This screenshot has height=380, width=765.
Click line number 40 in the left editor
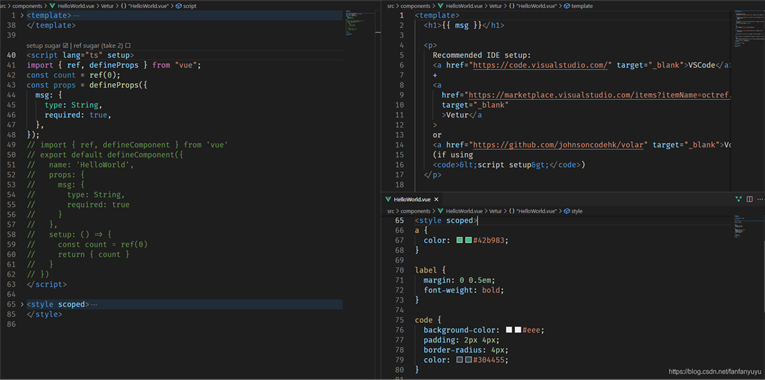pyautogui.click(x=12, y=55)
